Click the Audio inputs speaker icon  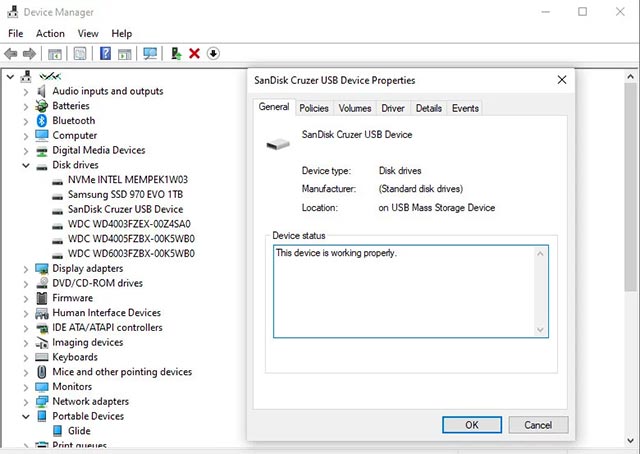click(42, 91)
